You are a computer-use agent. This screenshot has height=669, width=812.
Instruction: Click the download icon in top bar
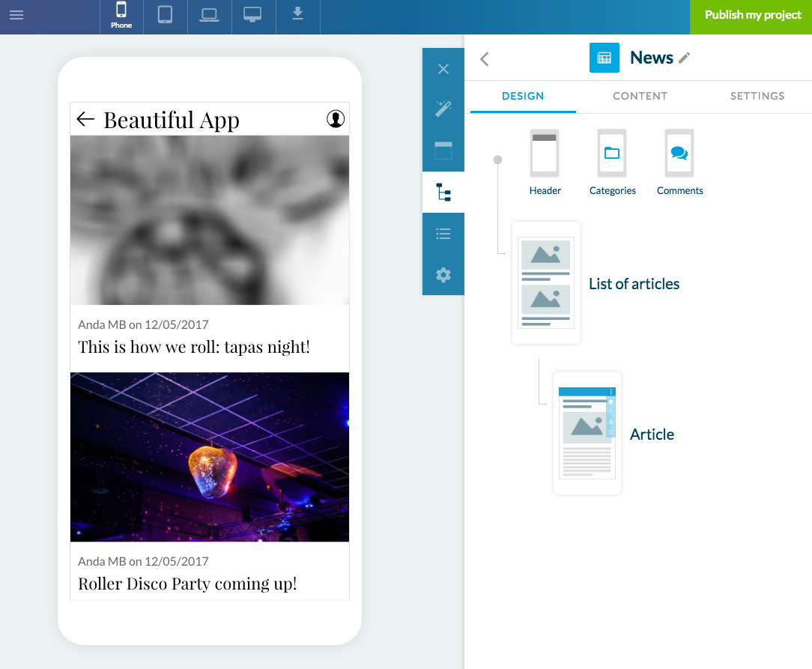297,14
